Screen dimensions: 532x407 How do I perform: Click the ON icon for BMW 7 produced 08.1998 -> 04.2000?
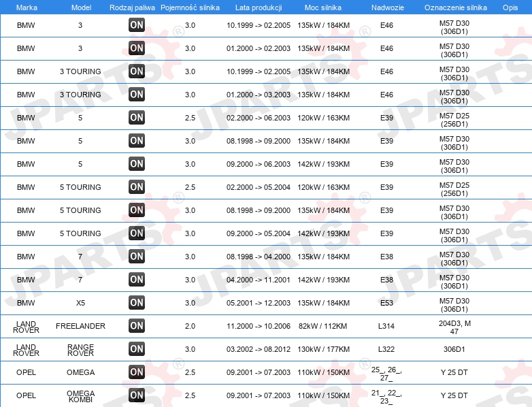coord(137,257)
